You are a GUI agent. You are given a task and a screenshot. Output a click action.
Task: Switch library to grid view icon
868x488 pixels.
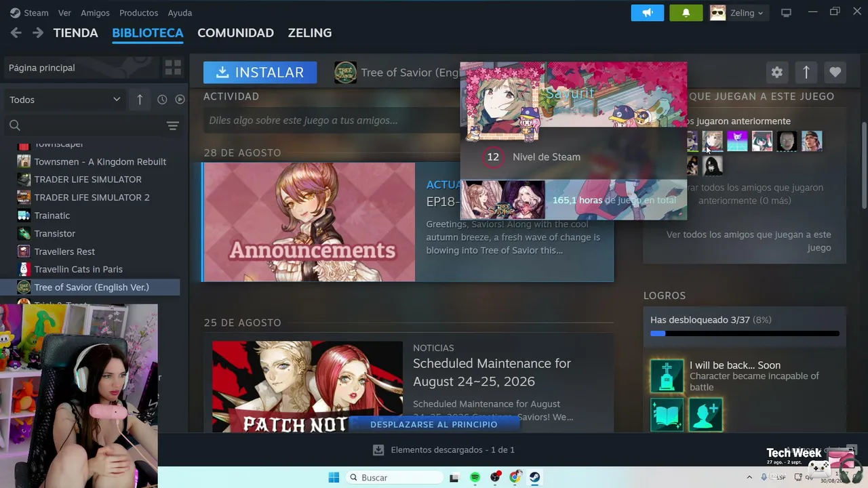coord(173,68)
